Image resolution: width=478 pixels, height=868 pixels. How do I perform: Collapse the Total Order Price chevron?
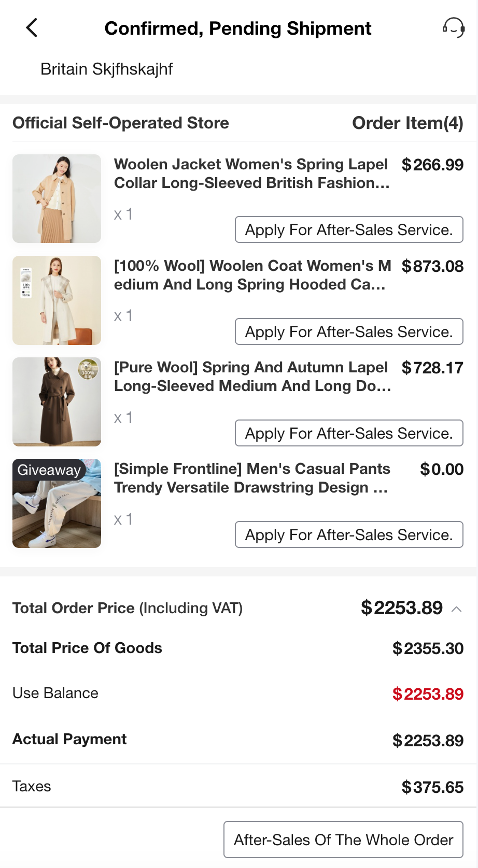pos(457,609)
